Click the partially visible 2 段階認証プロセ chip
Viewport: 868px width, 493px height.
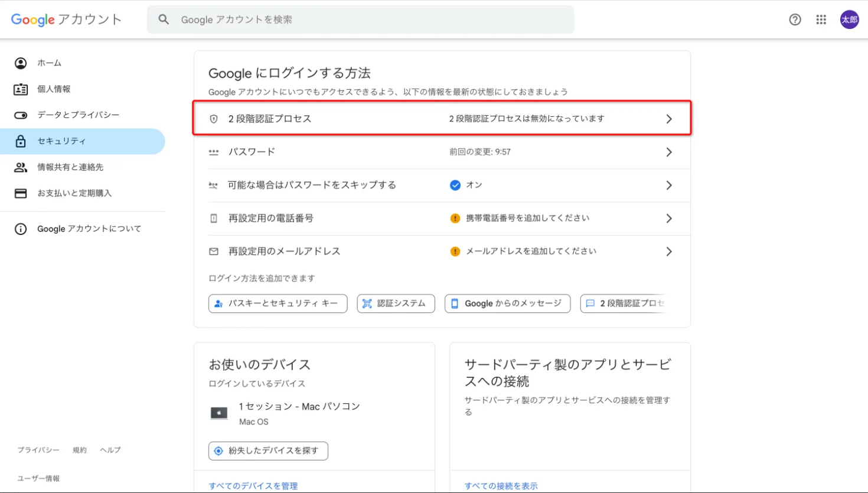(623, 303)
